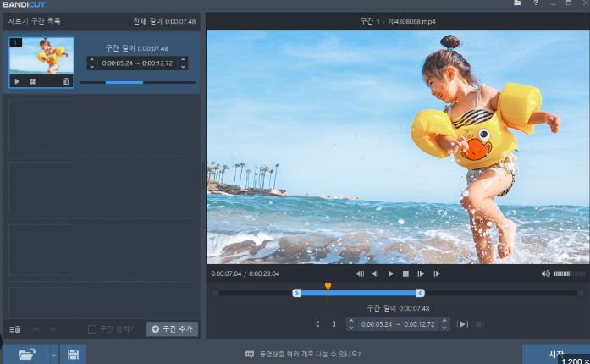The height and width of the screenshot is (364, 590).
Task: Jump to previous keyframe in player controls
Action: [x=360, y=273]
